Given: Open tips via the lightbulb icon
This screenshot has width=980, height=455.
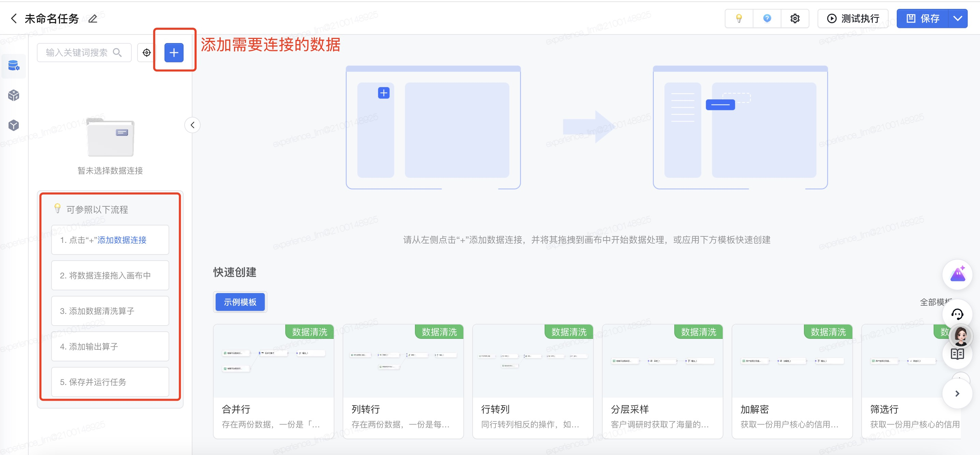Looking at the screenshot, I should (x=739, y=18).
